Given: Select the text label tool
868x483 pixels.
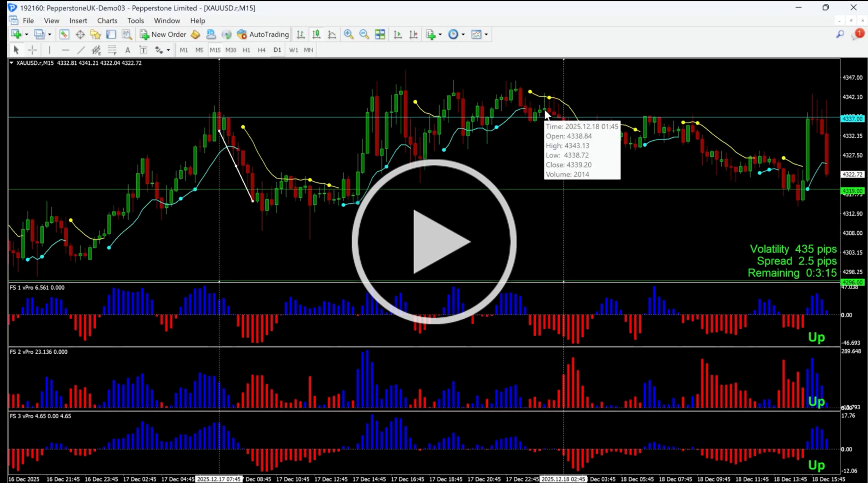Looking at the screenshot, I should pyautogui.click(x=127, y=50).
